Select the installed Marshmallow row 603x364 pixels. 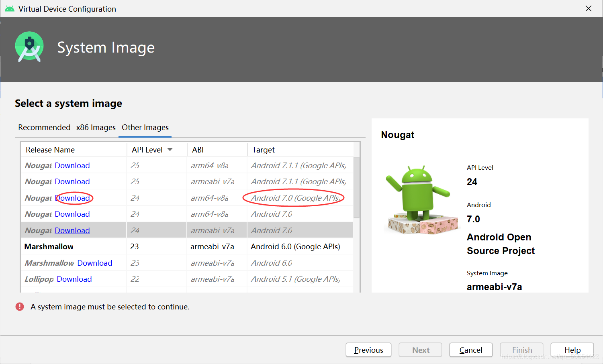(187, 246)
